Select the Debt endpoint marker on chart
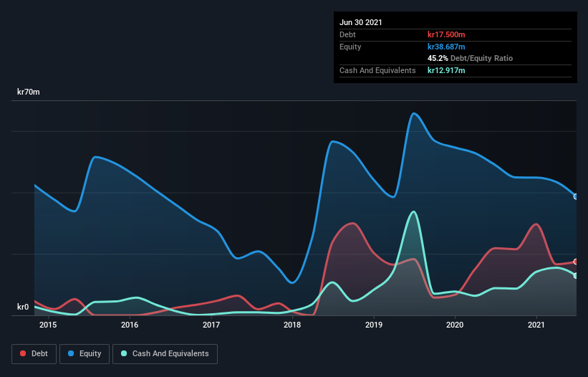This screenshot has height=377, width=588. click(x=576, y=262)
